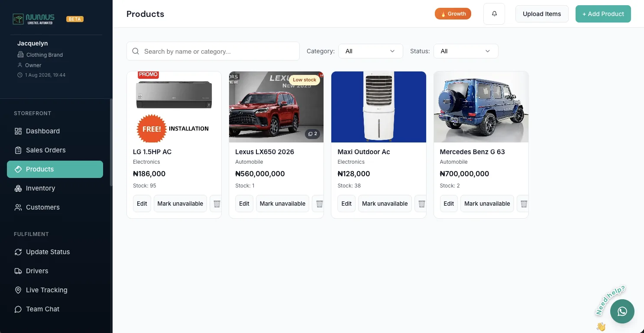
Task: Click the Clothing Brand label
Action: pyautogui.click(x=45, y=55)
